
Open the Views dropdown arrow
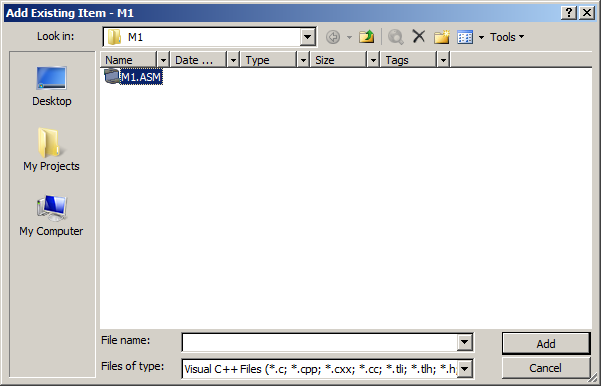(x=481, y=37)
